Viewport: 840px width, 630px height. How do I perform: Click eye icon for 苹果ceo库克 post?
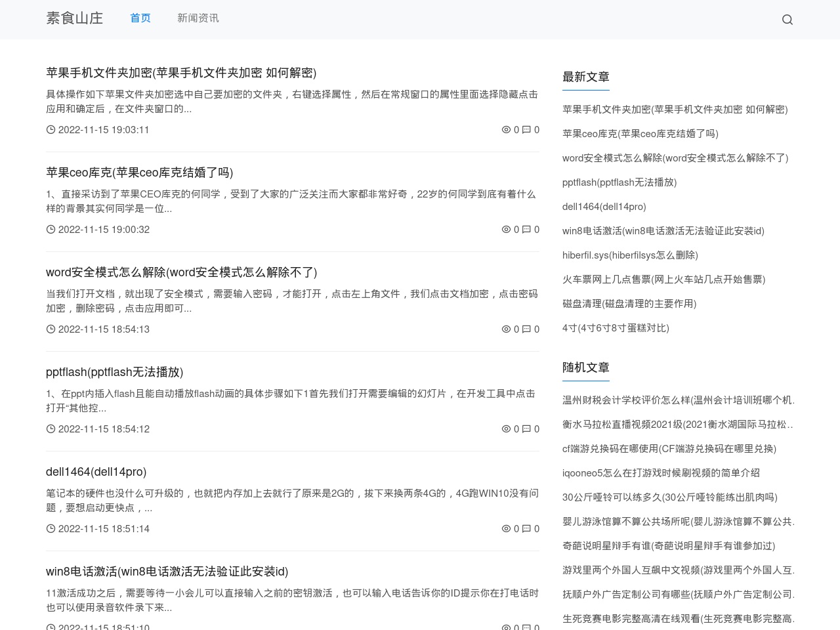[506, 230]
